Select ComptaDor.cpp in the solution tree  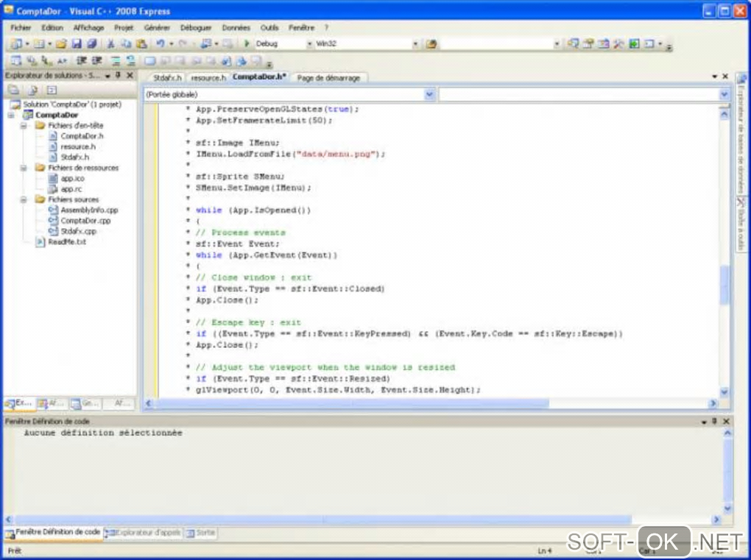point(85,221)
